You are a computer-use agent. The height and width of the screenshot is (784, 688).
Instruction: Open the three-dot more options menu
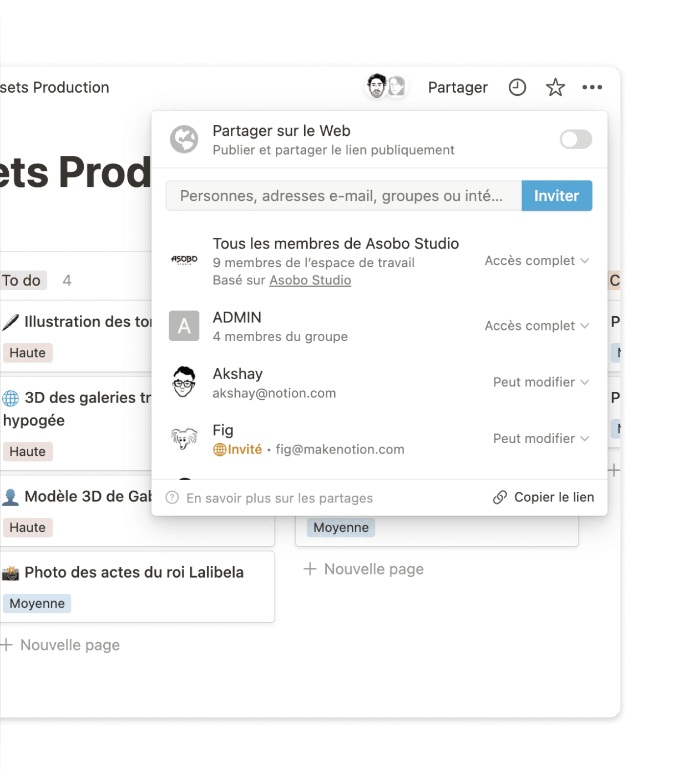(x=592, y=88)
